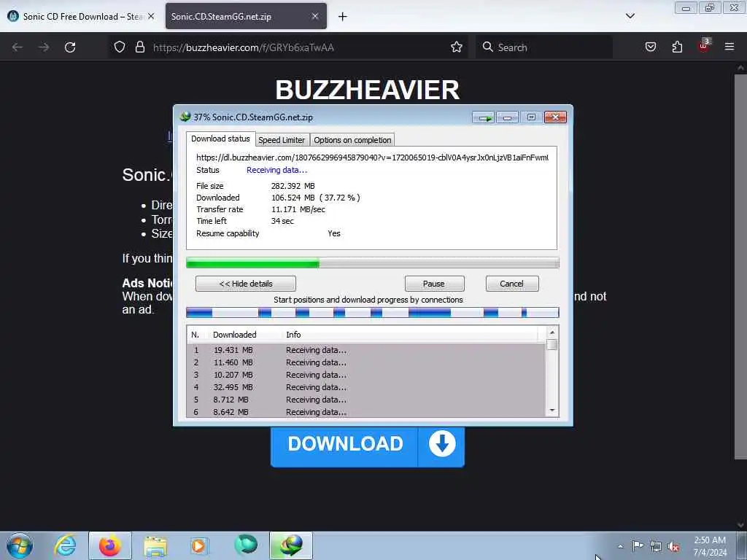Viewport: 747px width, 560px height.
Task: Switch to the Speed Limiter tab
Action: coord(281,140)
